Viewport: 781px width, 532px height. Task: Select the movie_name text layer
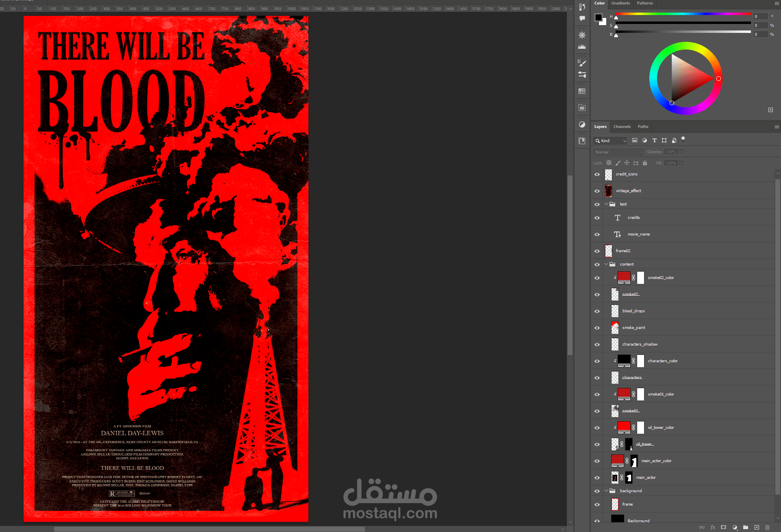(638, 234)
